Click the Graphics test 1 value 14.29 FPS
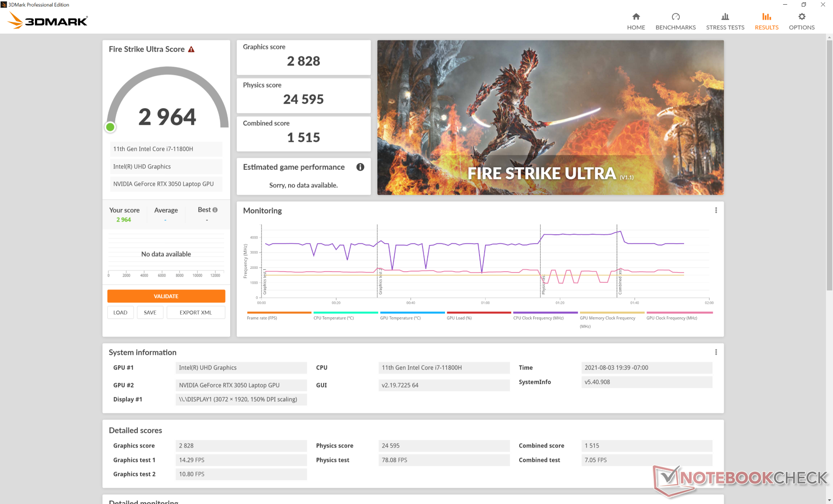Screen dimensions: 833x504 [x=241, y=460]
